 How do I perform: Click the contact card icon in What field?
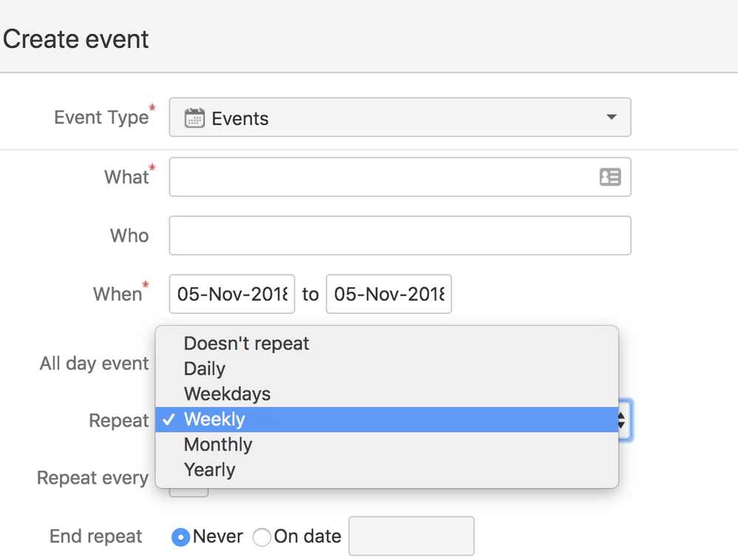click(x=609, y=177)
